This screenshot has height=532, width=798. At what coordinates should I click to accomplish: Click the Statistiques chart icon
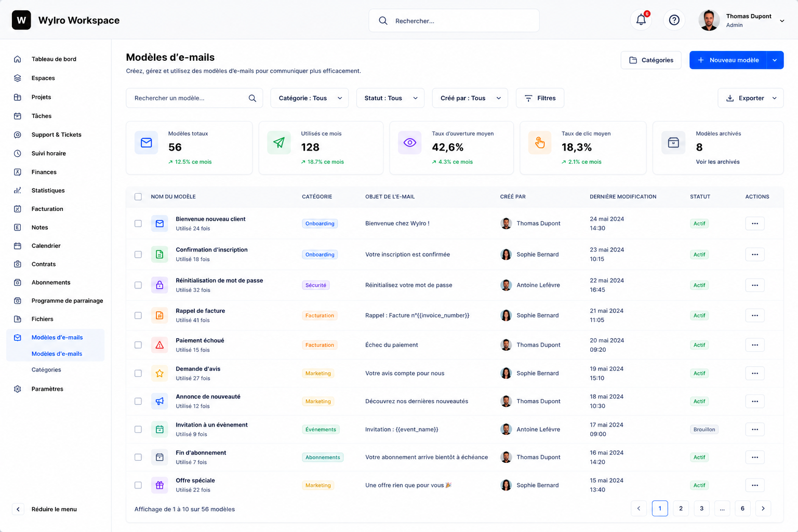coord(18,190)
